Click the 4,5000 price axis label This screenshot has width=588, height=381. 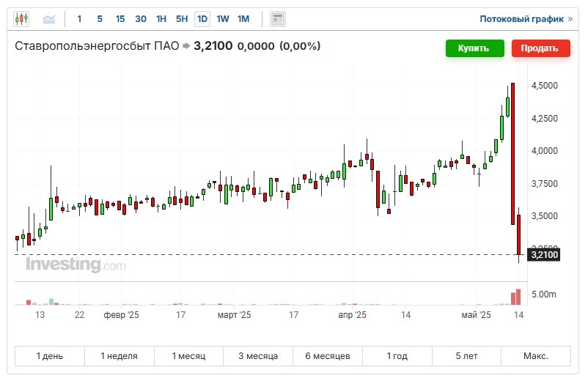[545, 86]
